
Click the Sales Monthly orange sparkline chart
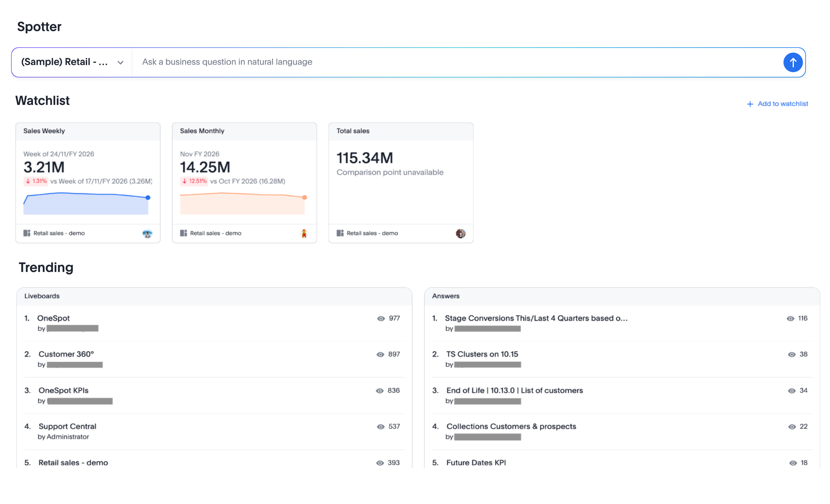pyautogui.click(x=243, y=203)
